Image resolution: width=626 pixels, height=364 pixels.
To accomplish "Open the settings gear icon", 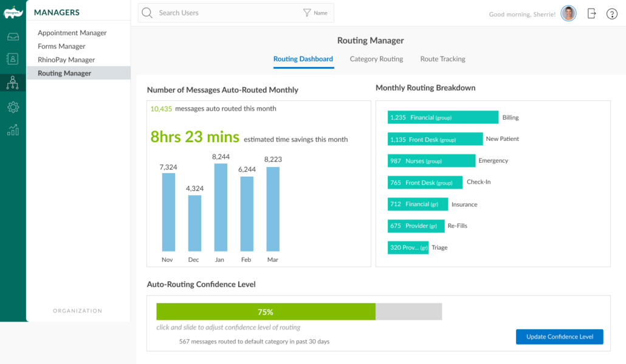I will pos(13,107).
